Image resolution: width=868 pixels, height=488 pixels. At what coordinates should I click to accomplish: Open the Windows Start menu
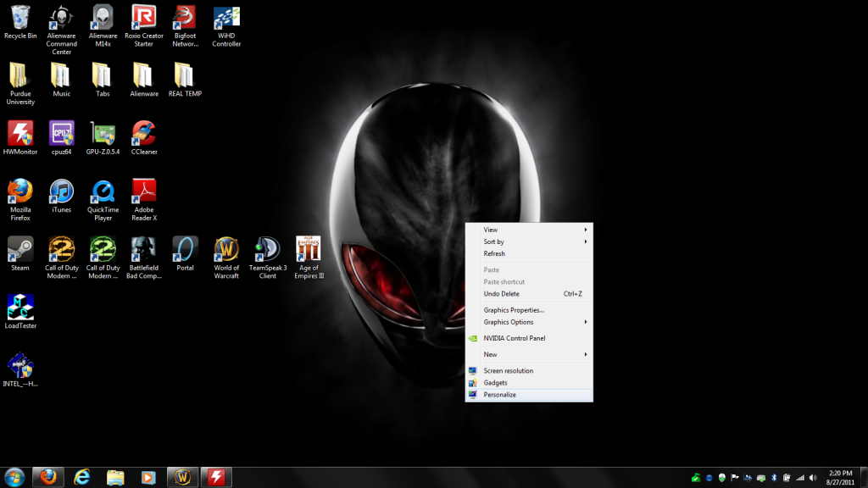(x=14, y=477)
